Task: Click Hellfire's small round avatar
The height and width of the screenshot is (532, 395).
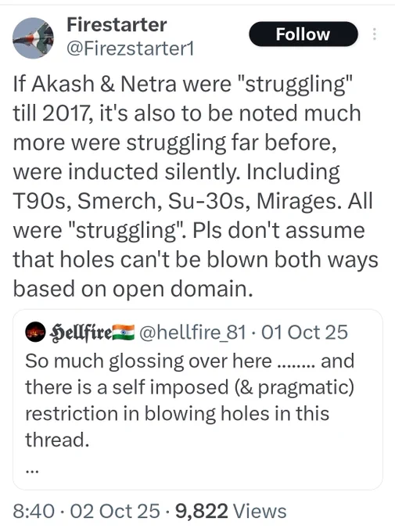Action: click(x=35, y=332)
